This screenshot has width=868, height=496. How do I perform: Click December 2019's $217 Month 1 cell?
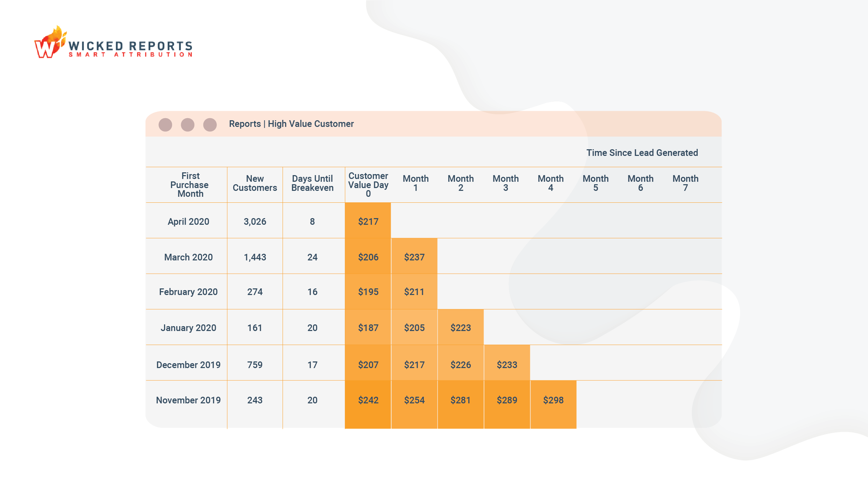coord(414,363)
